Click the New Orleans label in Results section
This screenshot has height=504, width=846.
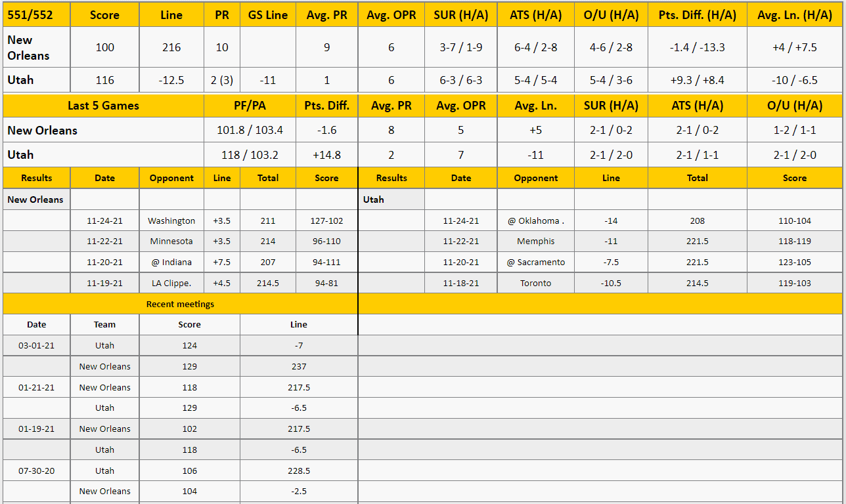[x=35, y=199]
